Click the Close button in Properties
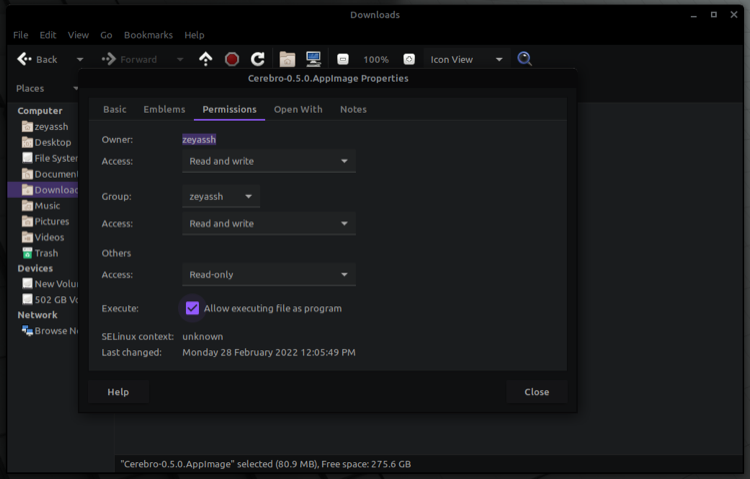This screenshot has height=479, width=750. click(537, 392)
